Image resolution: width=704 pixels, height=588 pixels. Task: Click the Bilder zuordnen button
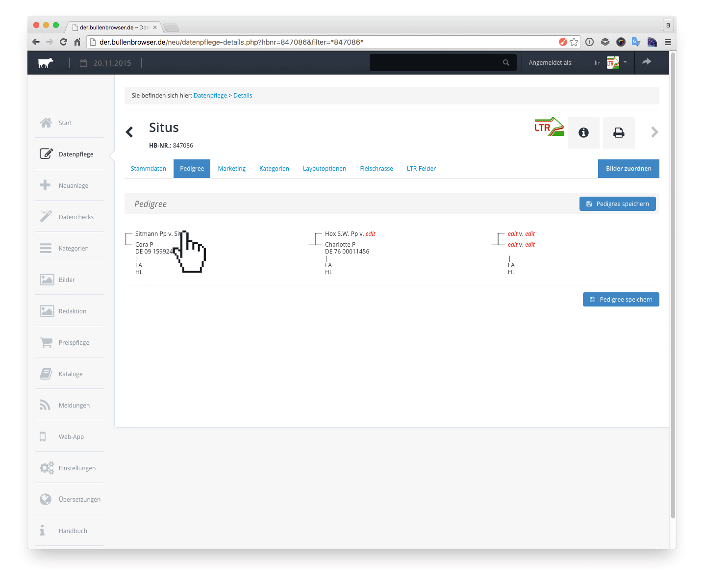click(x=628, y=169)
